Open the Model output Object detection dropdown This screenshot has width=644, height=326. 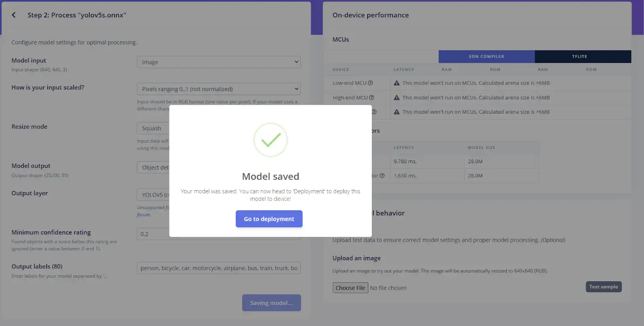(153, 168)
